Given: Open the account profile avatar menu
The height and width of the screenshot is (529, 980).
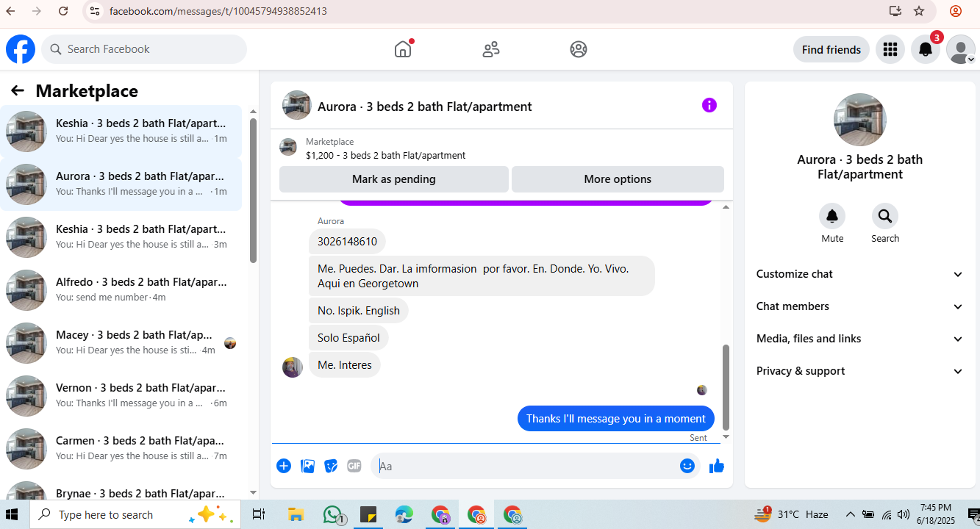Looking at the screenshot, I should coord(960,49).
